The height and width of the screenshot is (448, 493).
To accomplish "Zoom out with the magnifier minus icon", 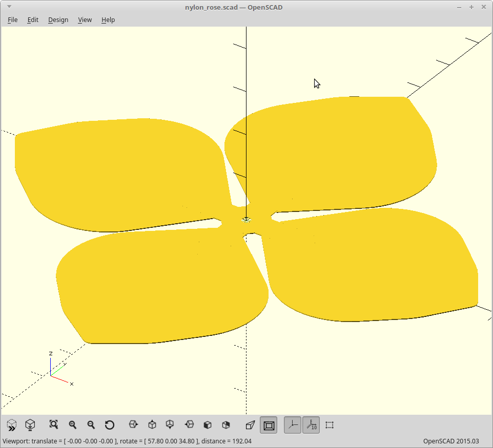I will click(x=91, y=425).
